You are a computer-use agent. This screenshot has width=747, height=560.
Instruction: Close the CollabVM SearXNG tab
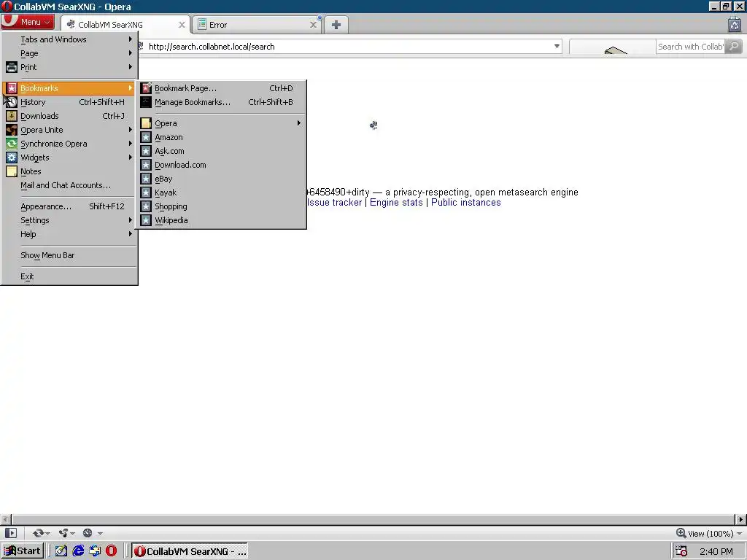(x=182, y=25)
